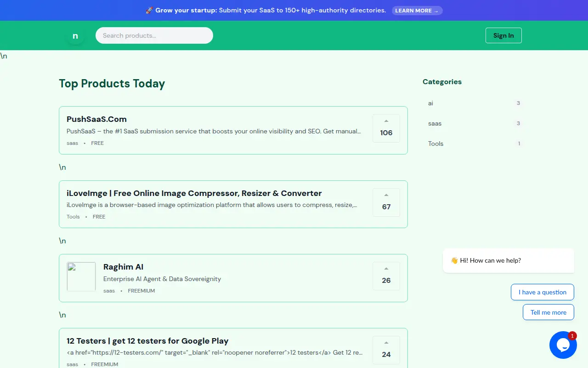Choose "Tell me more" chat option
Screen dimensions: 588x368
pos(548,312)
